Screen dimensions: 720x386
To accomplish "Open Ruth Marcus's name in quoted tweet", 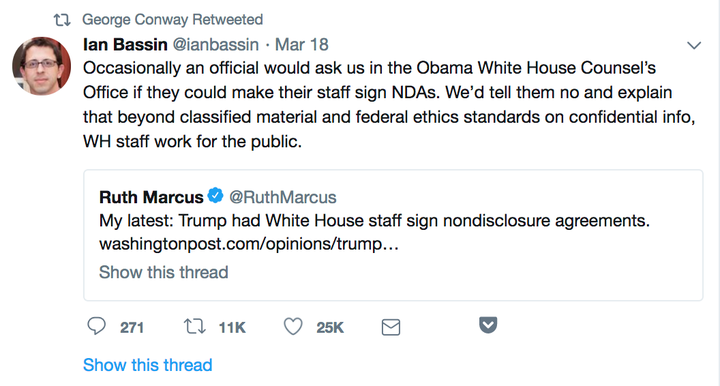I will (x=151, y=197).
